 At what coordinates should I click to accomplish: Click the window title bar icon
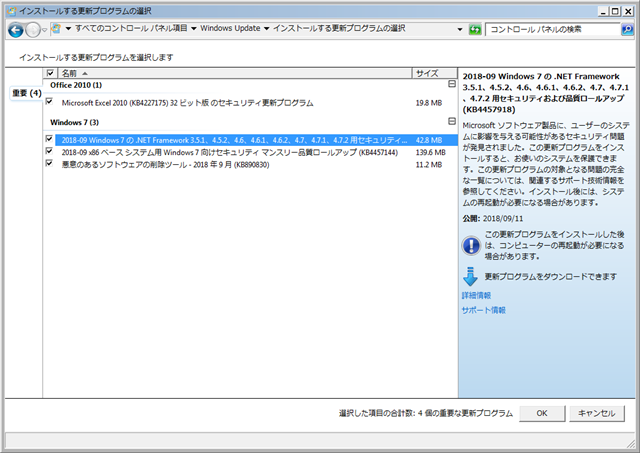[12, 11]
